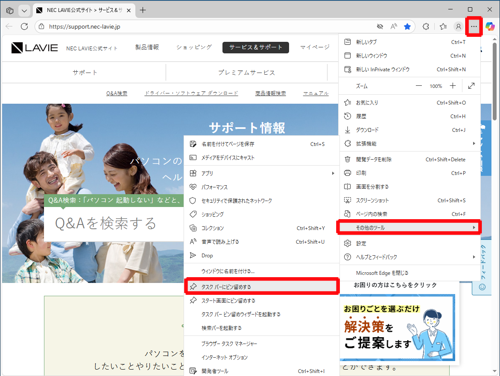Select ブラウザー タスク マネージャー entry

point(261,344)
